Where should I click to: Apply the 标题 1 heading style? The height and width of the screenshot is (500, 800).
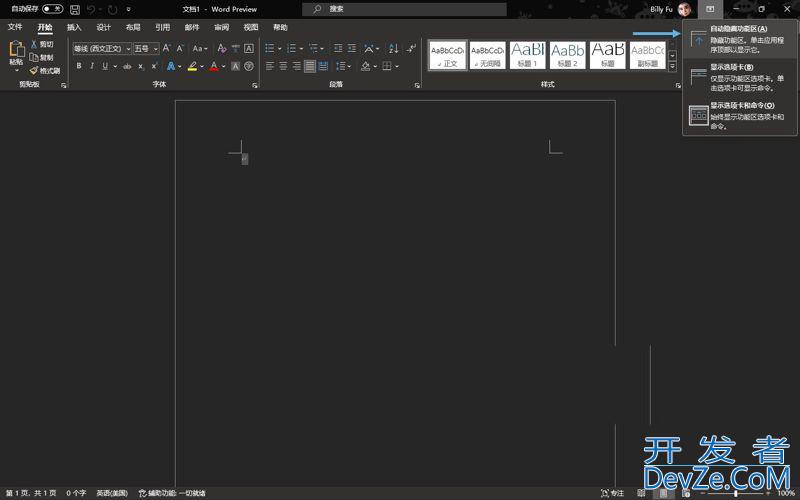pyautogui.click(x=528, y=55)
